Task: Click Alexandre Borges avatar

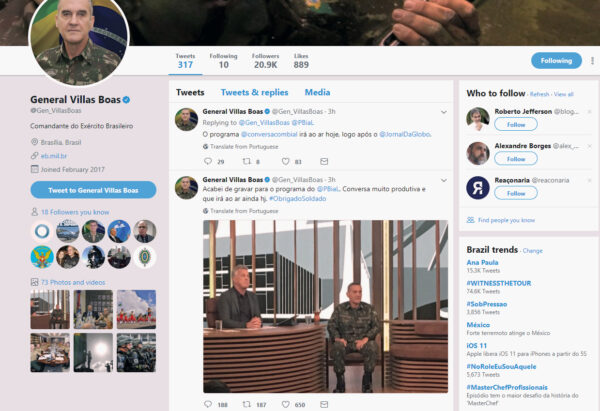Action: (x=478, y=153)
